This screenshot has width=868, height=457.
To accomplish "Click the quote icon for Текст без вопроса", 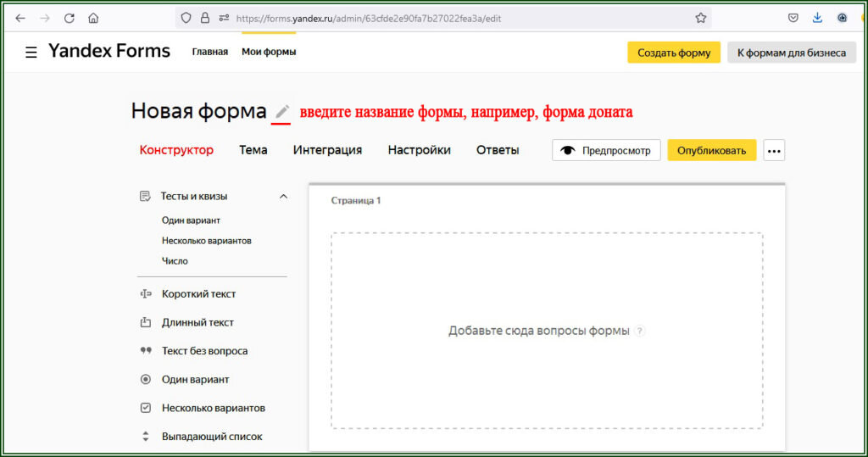I will 146,350.
